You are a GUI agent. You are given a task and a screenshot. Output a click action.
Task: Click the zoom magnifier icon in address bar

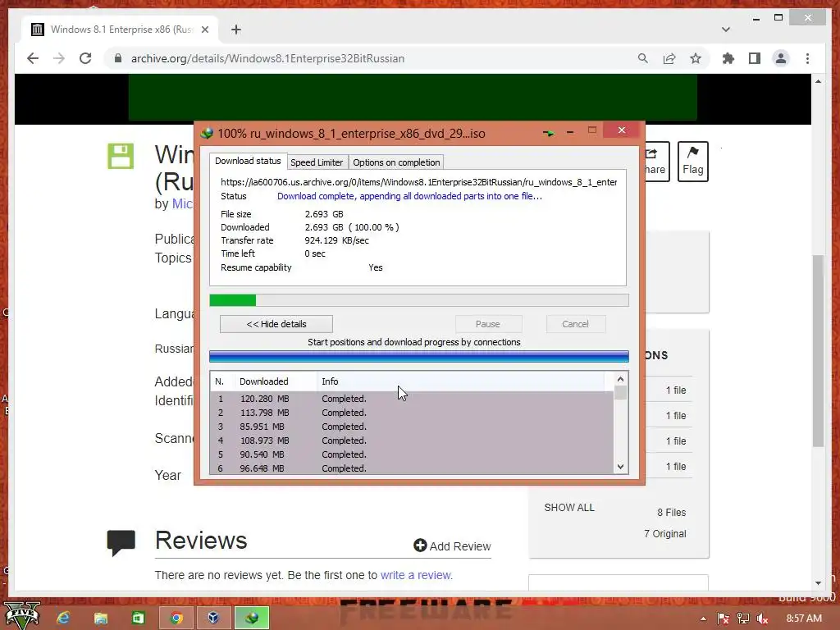click(x=643, y=58)
